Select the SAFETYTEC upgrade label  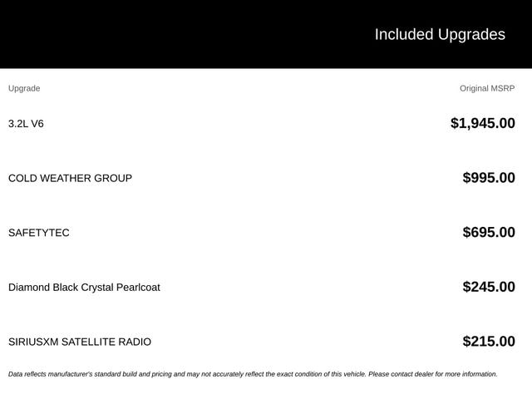(39, 233)
